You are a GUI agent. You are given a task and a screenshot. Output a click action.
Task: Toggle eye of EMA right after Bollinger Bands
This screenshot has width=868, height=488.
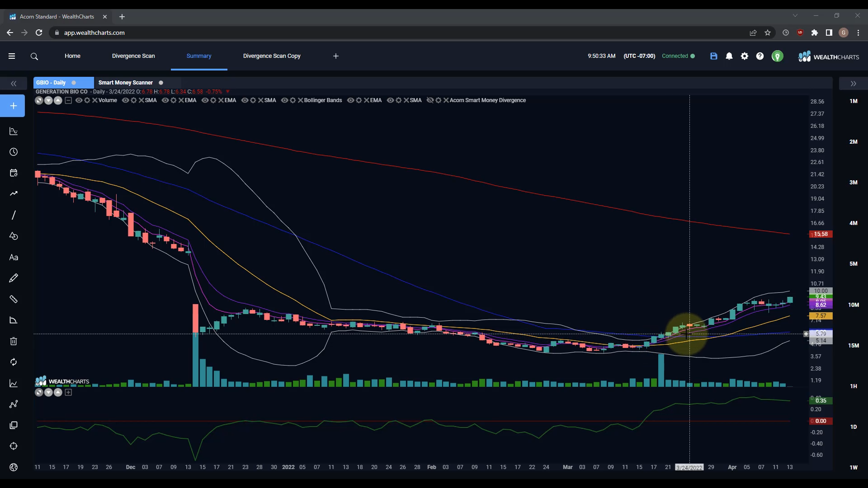coord(350,100)
